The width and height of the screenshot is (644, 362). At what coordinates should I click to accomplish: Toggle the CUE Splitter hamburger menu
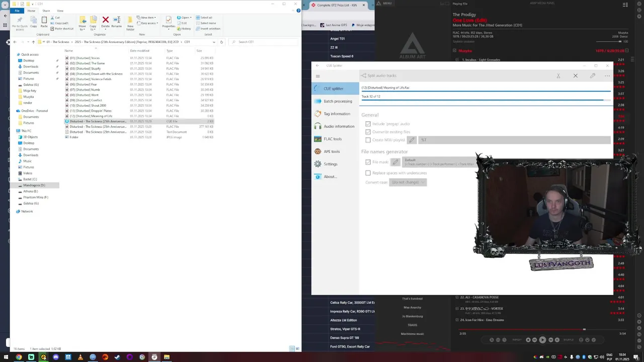317,76
